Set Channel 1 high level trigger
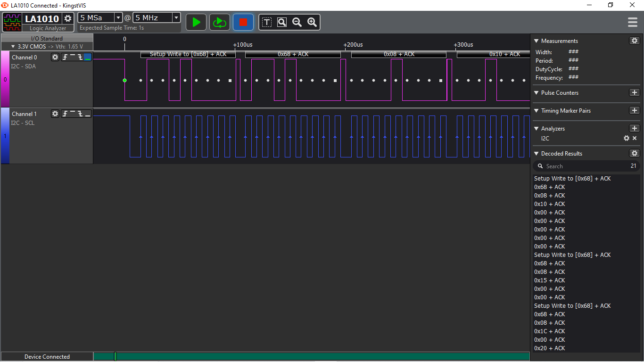The width and height of the screenshot is (644, 362). pyautogui.click(x=73, y=114)
